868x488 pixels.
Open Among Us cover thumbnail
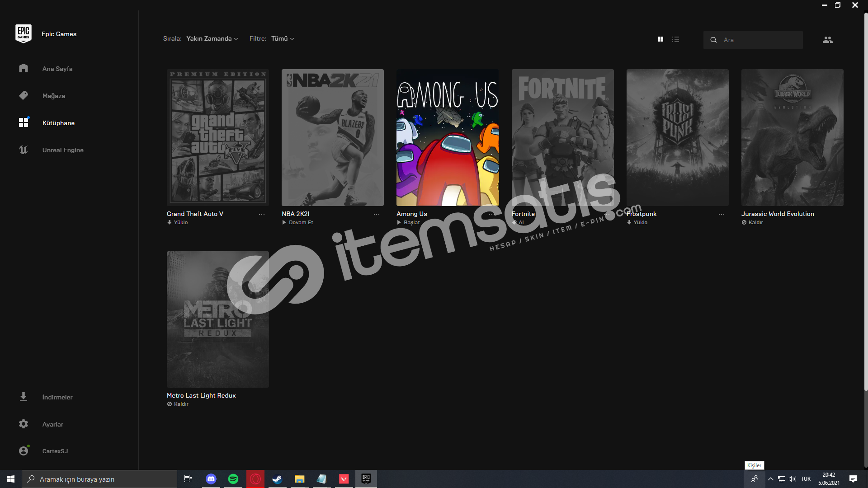(x=448, y=137)
